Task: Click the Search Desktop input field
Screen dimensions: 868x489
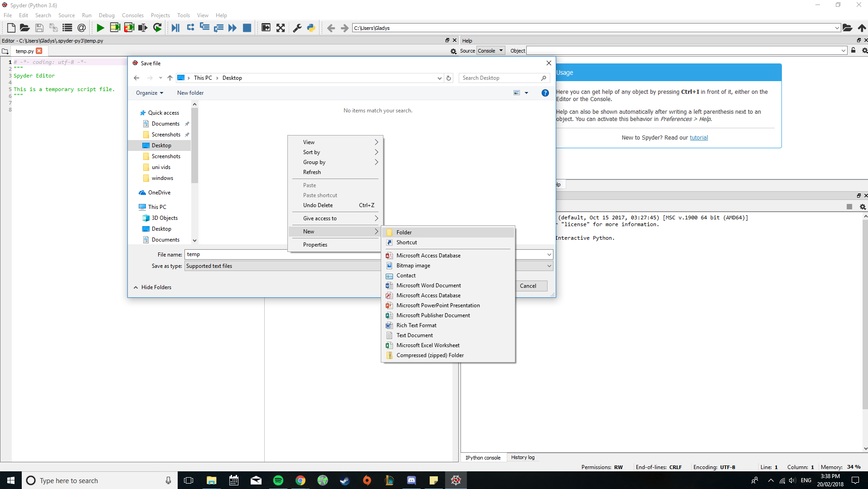Action: (x=500, y=78)
